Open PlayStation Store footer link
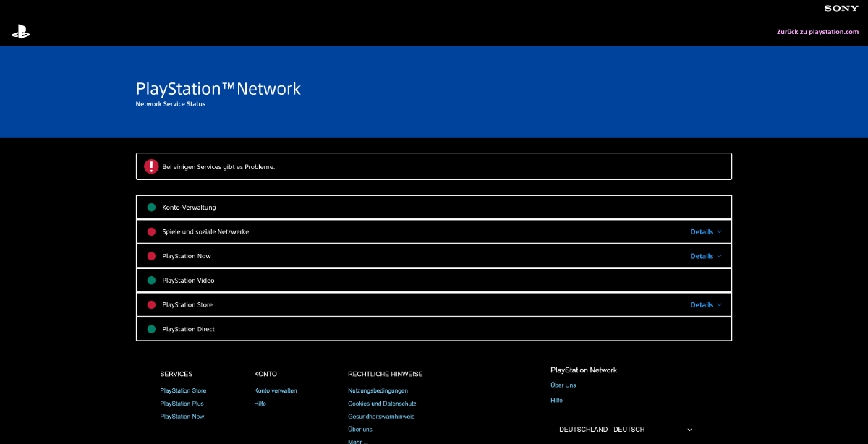 183,390
